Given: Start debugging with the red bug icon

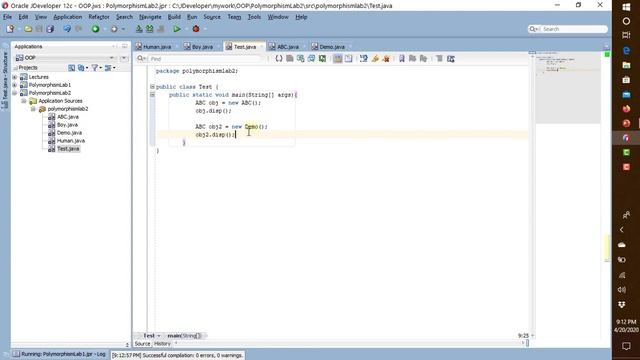Looking at the screenshot, I should point(196,29).
